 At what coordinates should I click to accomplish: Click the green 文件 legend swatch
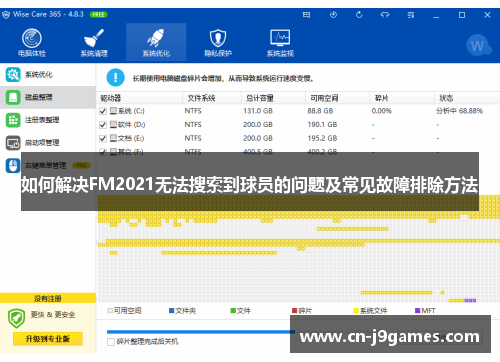[233, 311]
